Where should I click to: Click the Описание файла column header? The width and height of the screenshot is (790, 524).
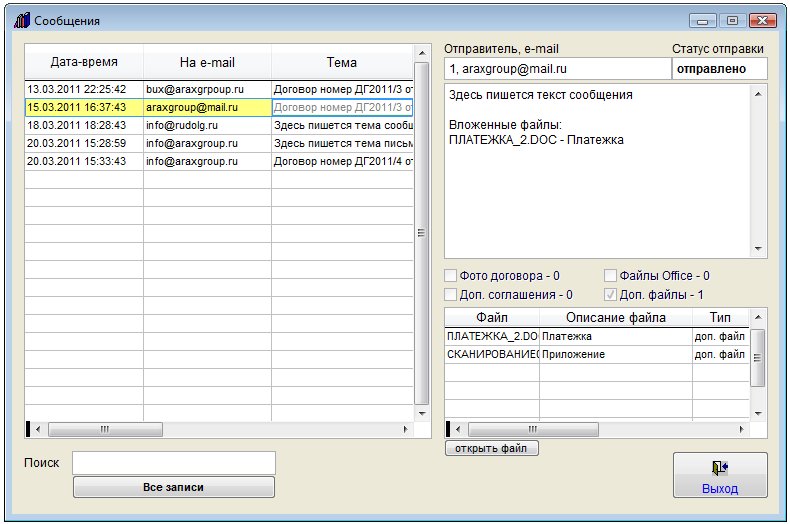[615, 318]
